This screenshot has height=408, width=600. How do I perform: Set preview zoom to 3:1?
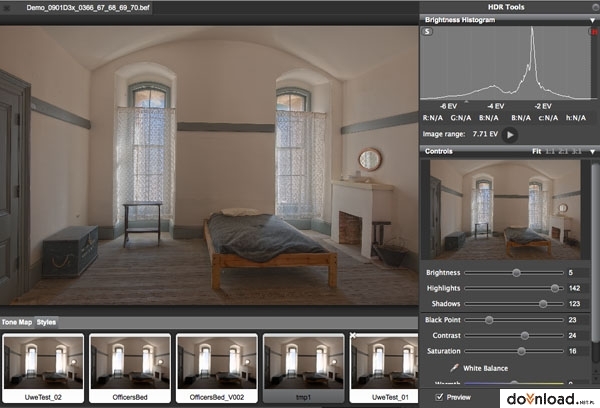[x=577, y=152]
